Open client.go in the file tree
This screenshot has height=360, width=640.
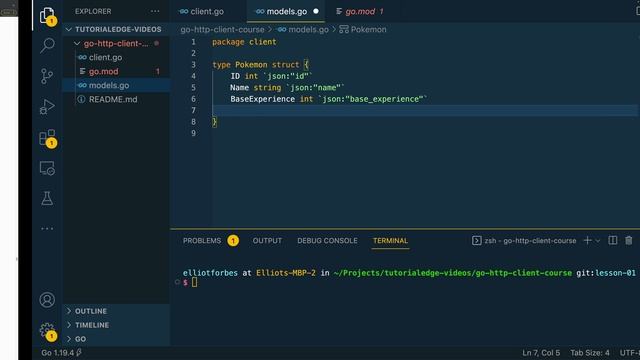pos(116,58)
